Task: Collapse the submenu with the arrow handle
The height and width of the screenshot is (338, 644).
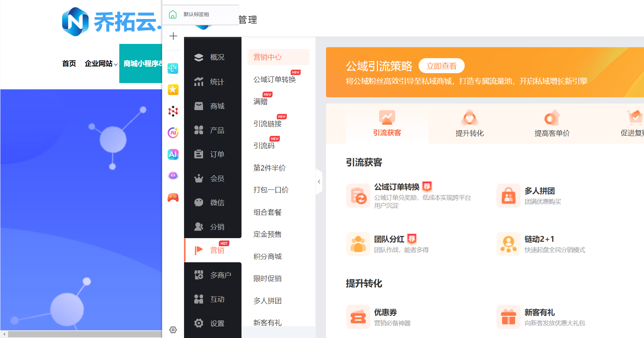Action: click(x=319, y=182)
